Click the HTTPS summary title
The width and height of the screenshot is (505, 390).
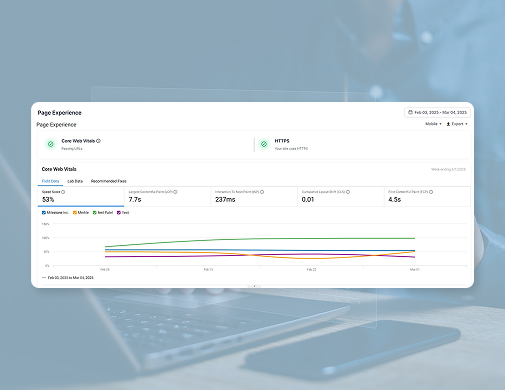coord(282,141)
